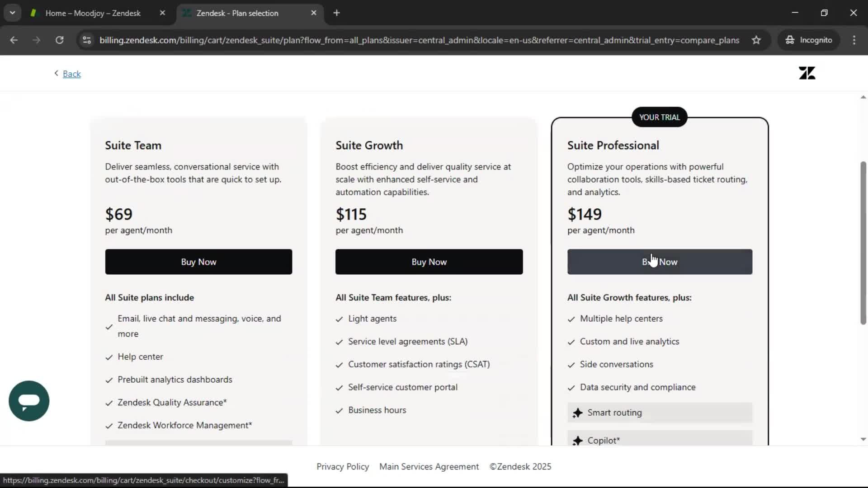This screenshot has width=868, height=488.
Task: Click the browser forward arrow
Action: click(36, 40)
